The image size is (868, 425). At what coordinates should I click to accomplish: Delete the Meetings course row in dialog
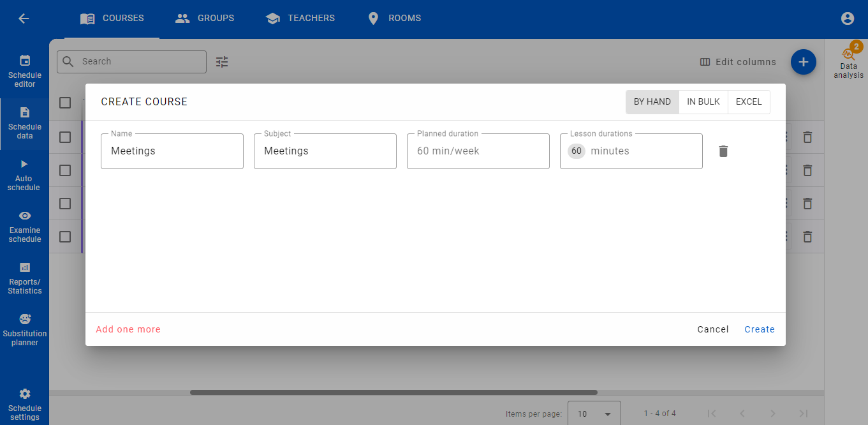pyautogui.click(x=723, y=151)
